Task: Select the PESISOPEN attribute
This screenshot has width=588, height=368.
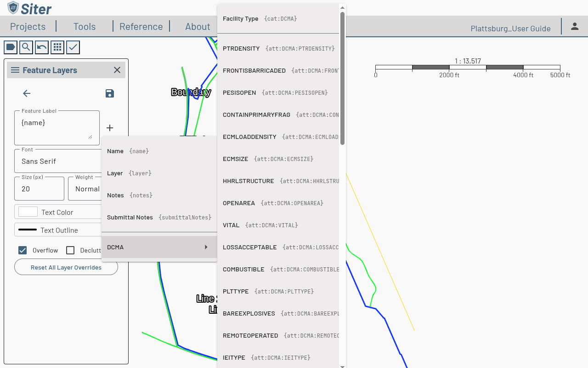Action: click(278, 92)
